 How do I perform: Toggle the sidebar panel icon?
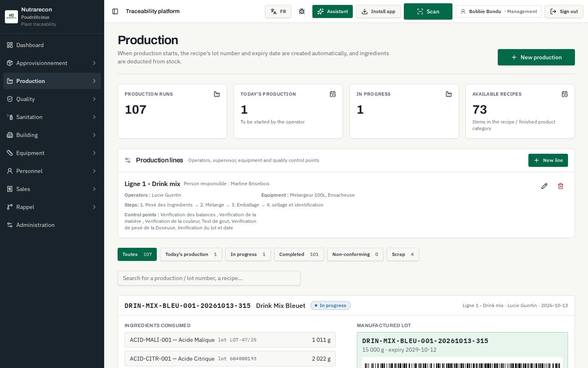tap(115, 11)
